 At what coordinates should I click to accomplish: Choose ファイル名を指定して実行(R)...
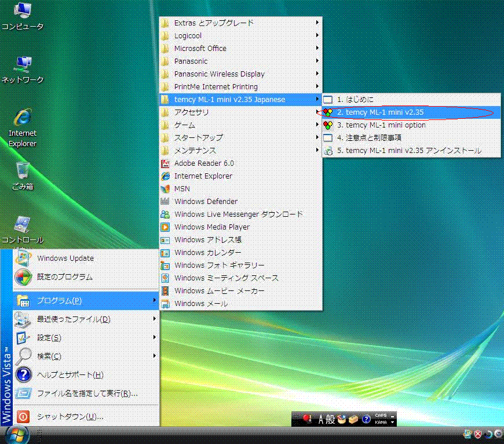tap(86, 393)
